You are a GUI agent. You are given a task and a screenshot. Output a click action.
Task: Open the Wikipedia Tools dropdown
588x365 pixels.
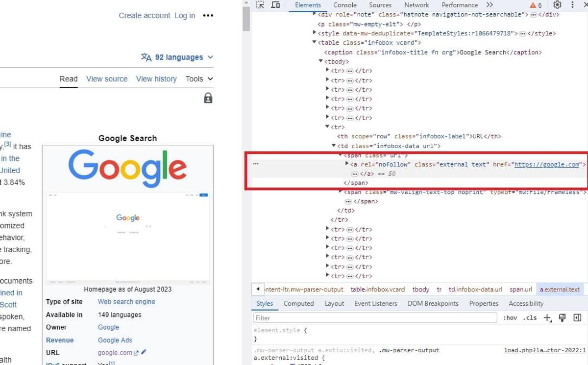[x=199, y=78]
